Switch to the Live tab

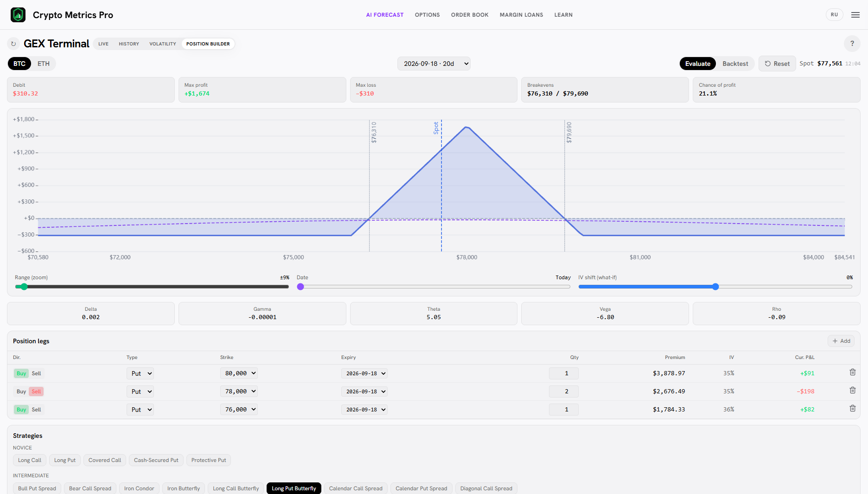pyautogui.click(x=103, y=44)
